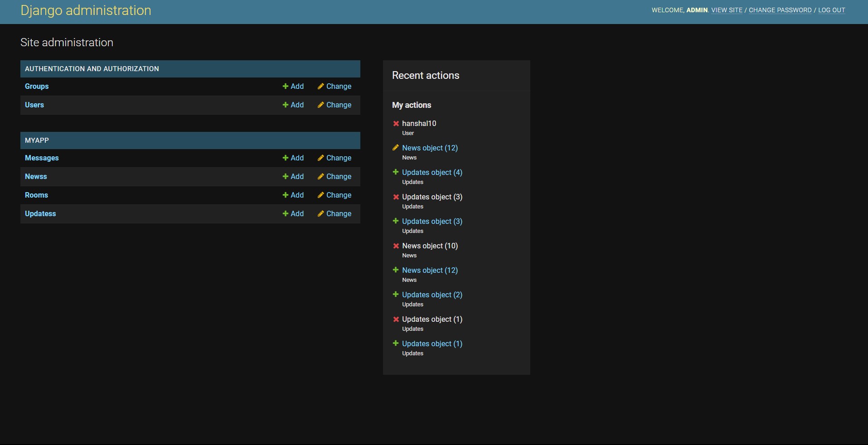Viewport: 868px width, 445px height.
Task: Open the added Updates object (1) link
Action: point(432,343)
